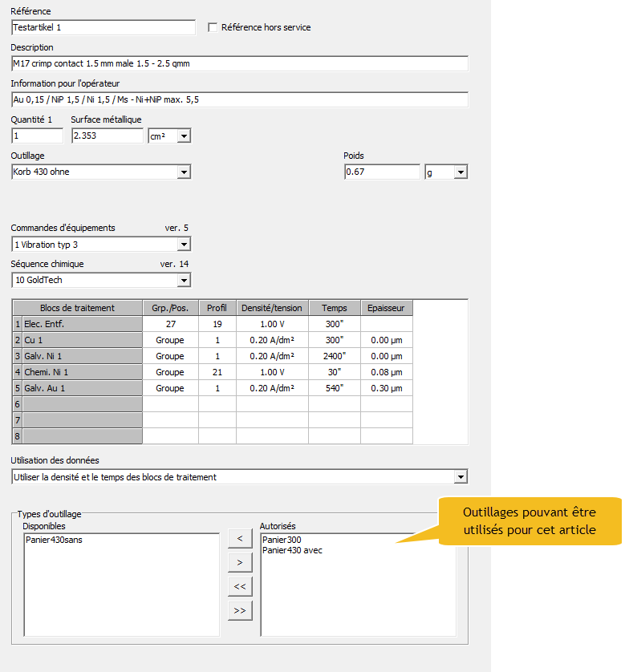Viewport: 625px width, 672px height.
Task: Click the Surface métallique value field
Action: [x=107, y=136]
